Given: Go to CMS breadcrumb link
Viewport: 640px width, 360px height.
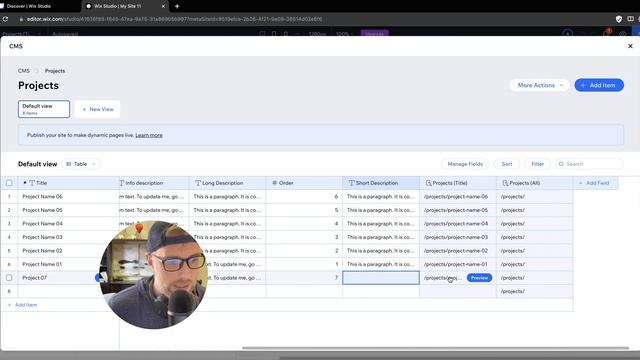Looking at the screenshot, I should (x=24, y=71).
